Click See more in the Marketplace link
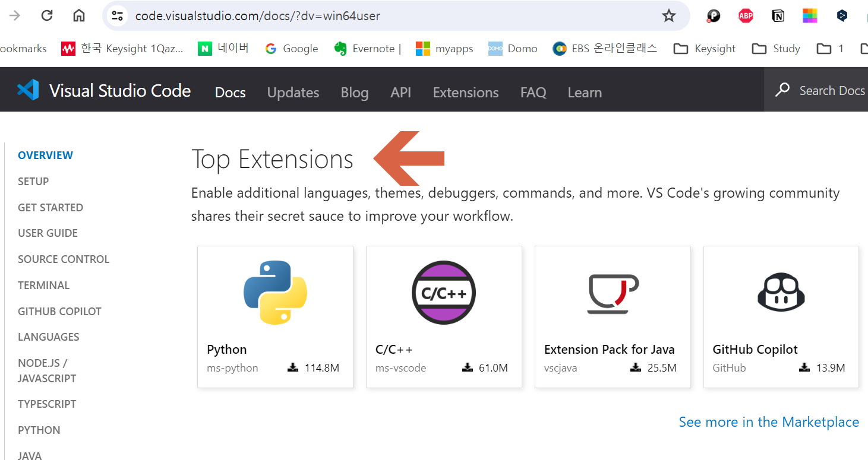Screen dimensions: 868x460 (769, 422)
